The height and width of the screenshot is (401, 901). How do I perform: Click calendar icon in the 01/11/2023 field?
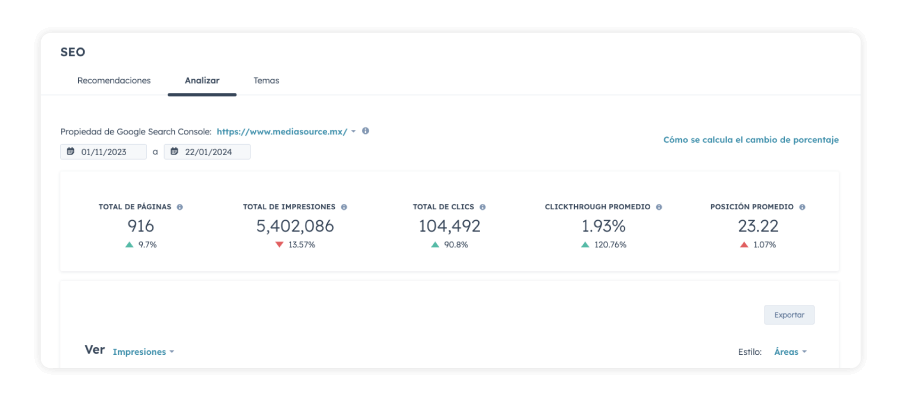pyautogui.click(x=71, y=152)
